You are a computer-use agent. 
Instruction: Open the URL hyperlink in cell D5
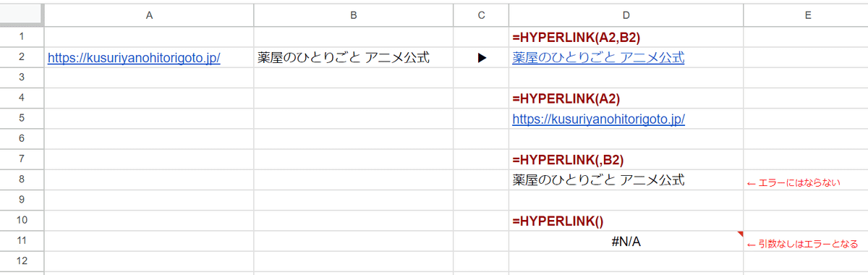598,119
